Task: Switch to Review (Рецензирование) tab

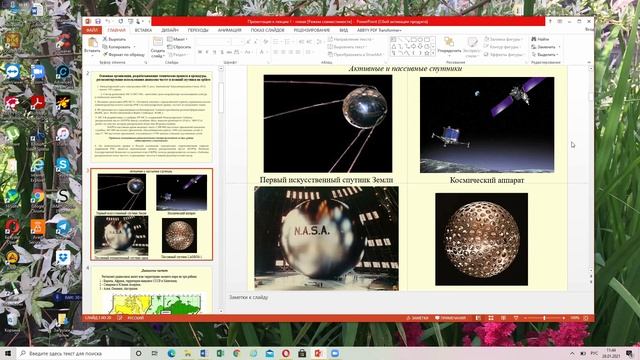Action: [312, 30]
